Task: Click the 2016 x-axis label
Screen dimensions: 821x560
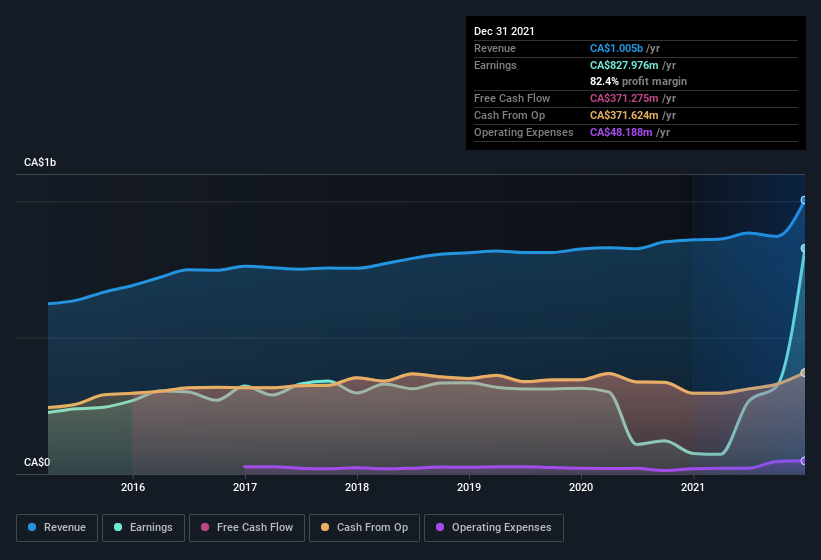Action: (133, 487)
